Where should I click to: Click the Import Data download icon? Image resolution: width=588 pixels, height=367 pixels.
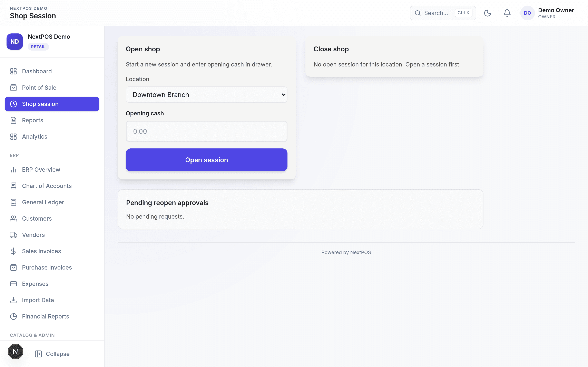13,300
